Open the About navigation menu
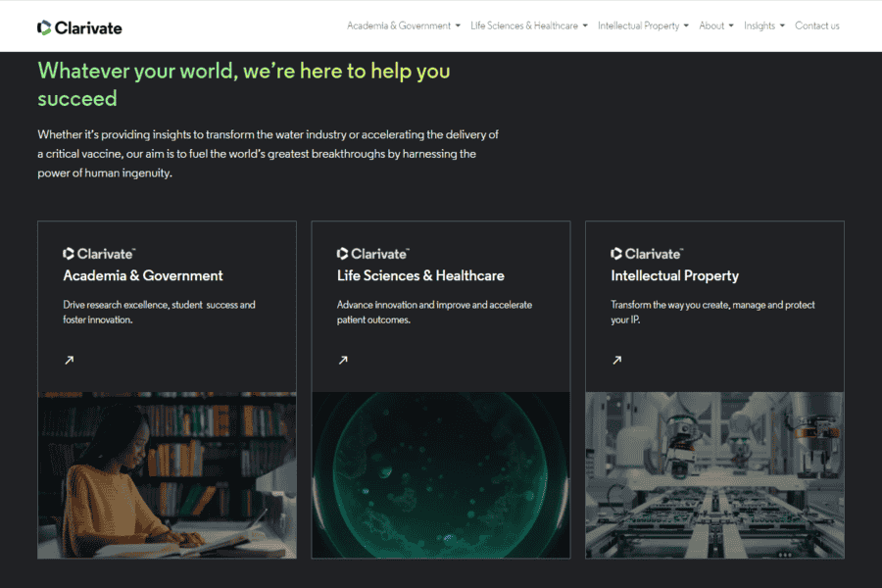The height and width of the screenshot is (588, 882). 711,25
